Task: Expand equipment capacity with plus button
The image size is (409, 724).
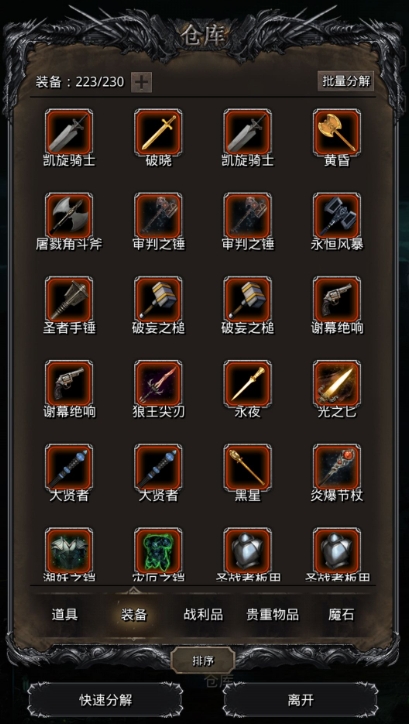Action: (141, 82)
